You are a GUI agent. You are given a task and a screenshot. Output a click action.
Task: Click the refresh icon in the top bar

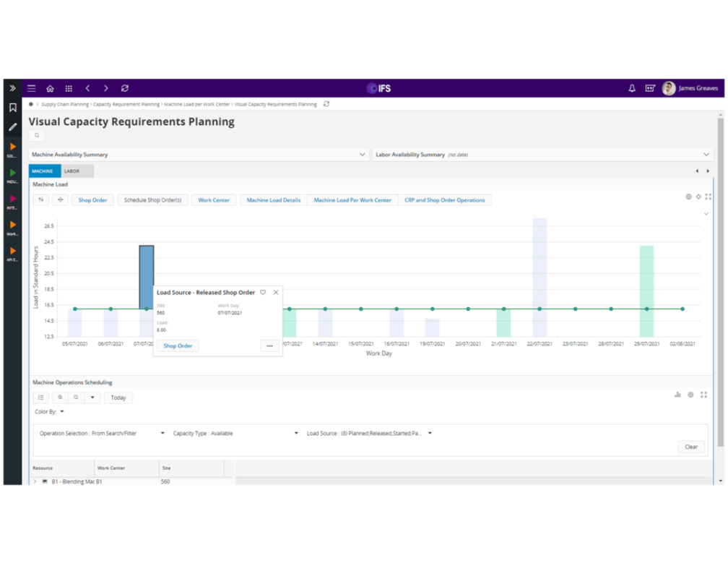(125, 87)
